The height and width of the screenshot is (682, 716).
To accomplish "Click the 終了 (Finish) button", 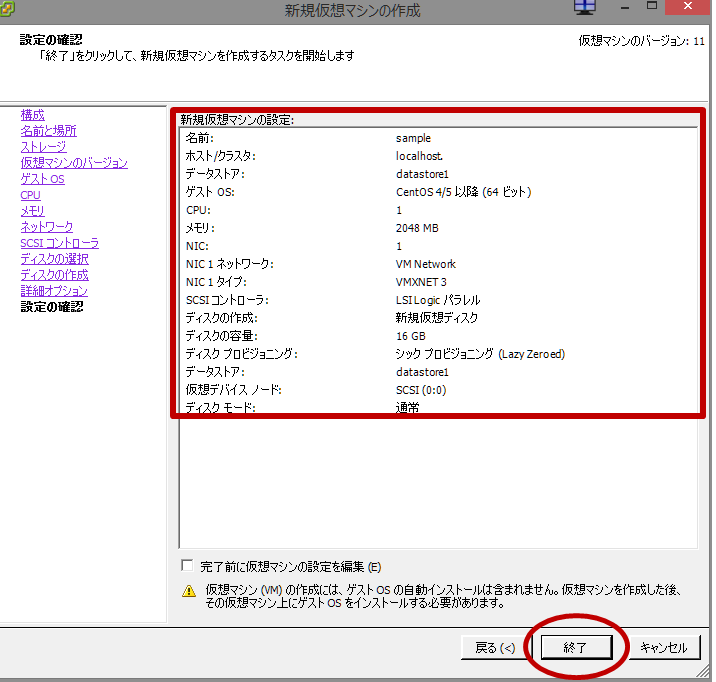I will point(576,647).
